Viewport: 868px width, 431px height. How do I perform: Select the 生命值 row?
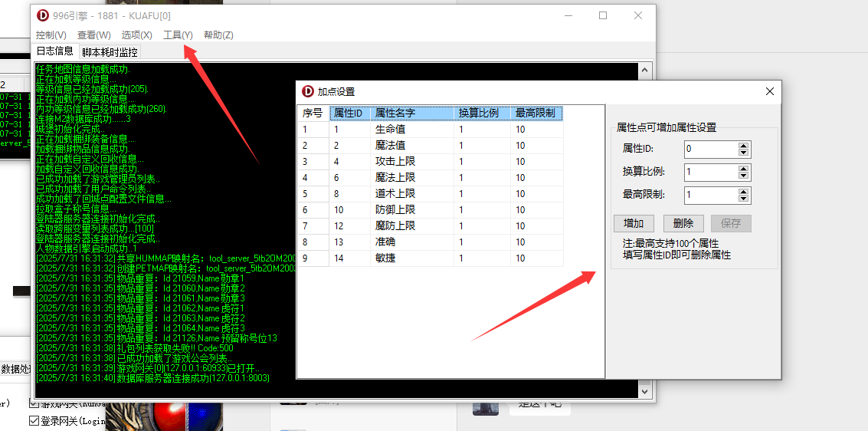(x=430, y=130)
